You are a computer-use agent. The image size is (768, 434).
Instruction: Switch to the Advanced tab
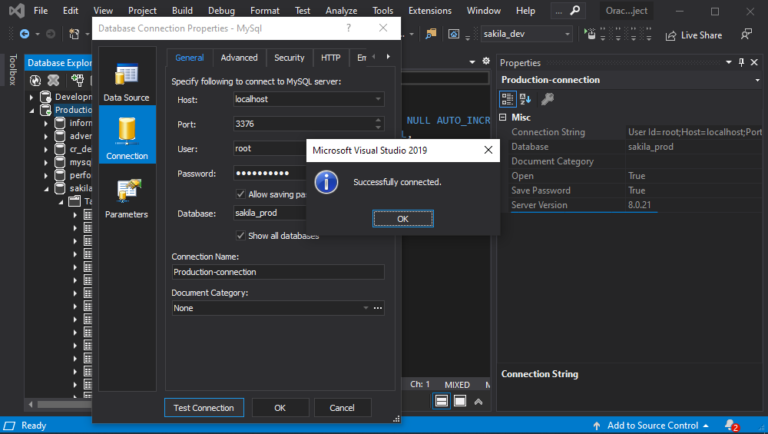[239, 58]
